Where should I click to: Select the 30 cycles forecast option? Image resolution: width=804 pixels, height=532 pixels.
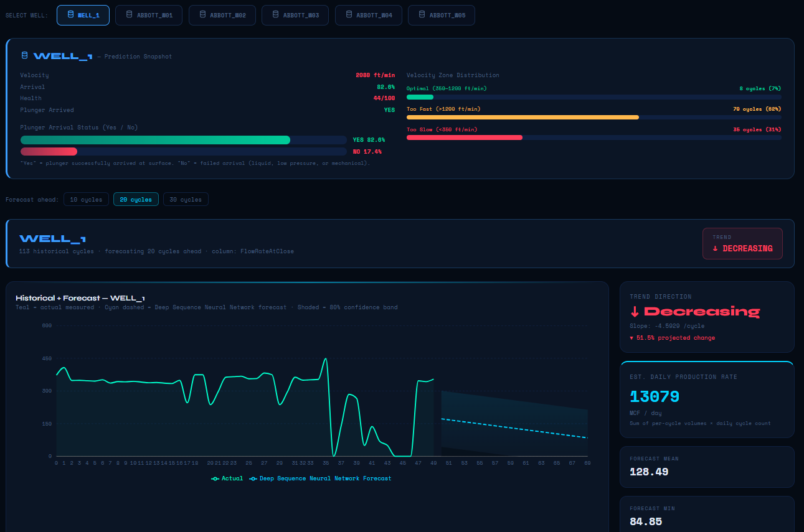coord(185,199)
